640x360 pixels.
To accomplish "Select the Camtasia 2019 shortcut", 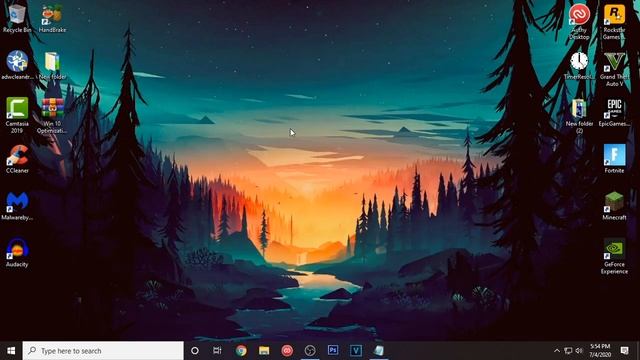I will pos(17,115).
